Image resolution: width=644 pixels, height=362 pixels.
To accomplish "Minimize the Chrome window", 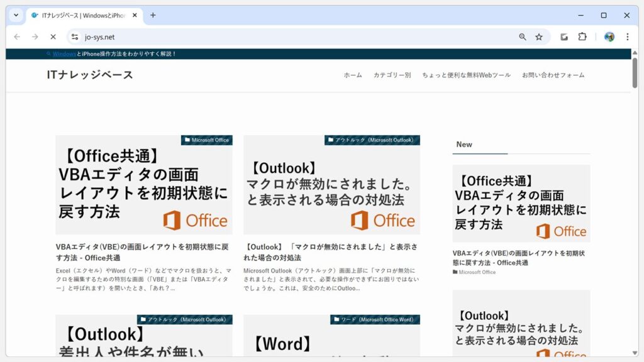I will click(x=580, y=15).
